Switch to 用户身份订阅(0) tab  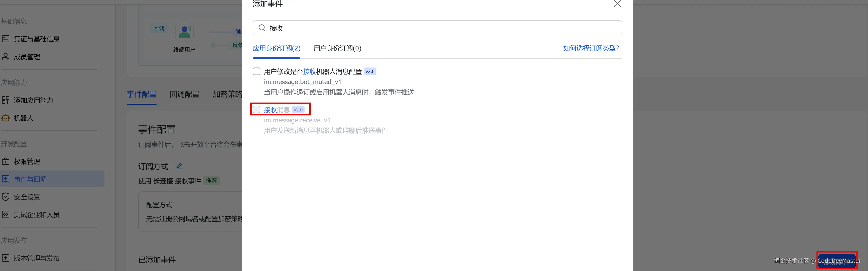click(x=337, y=48)
